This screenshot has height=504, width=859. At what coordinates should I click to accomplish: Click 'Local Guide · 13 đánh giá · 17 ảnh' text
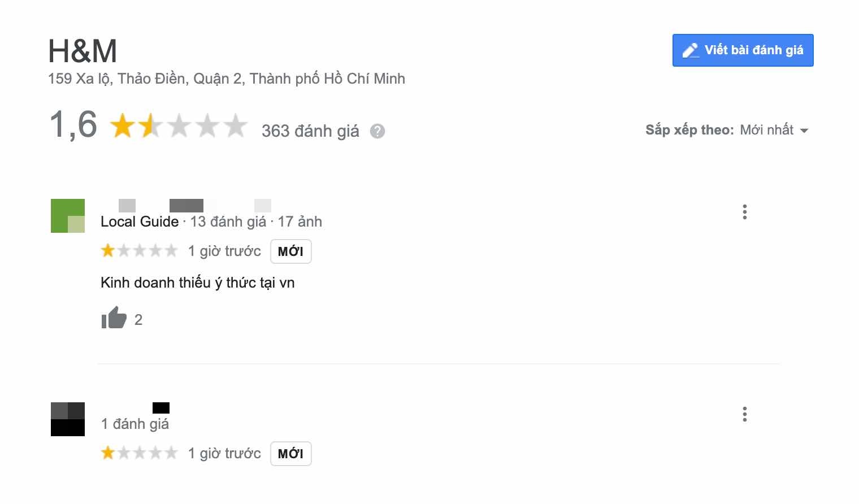pos(211,221)
